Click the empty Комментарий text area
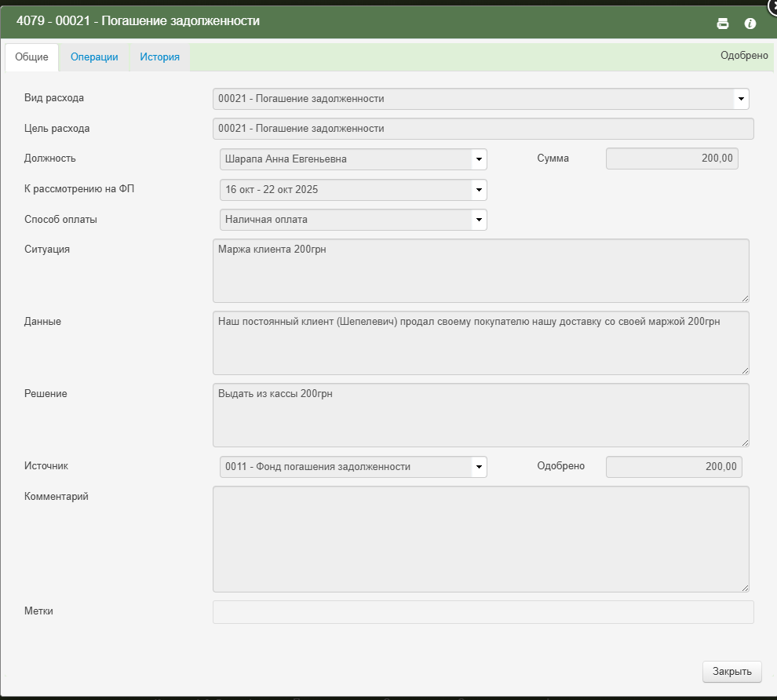The image size is (777, 700). point(480,539)
